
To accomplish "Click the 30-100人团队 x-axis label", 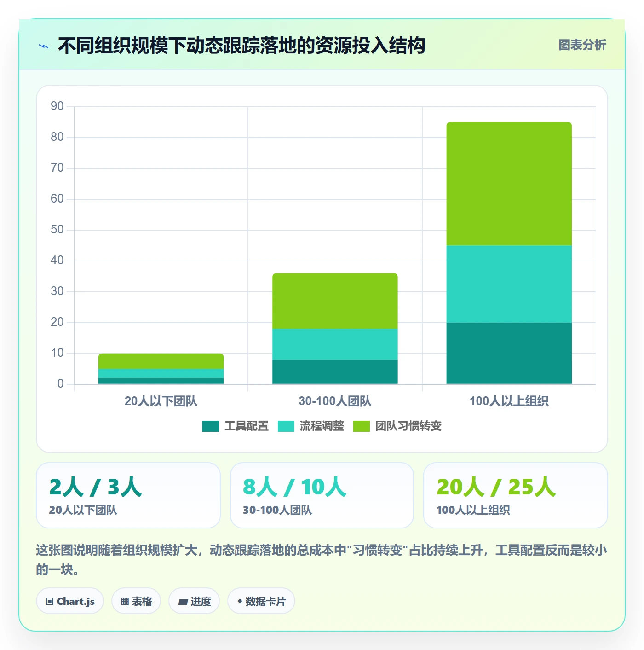I will (335, 401).
